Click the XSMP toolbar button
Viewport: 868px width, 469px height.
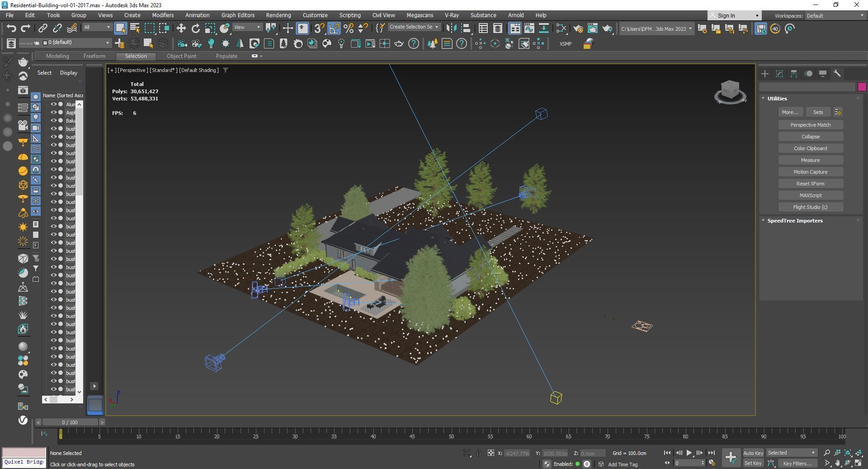pos(565,44)
